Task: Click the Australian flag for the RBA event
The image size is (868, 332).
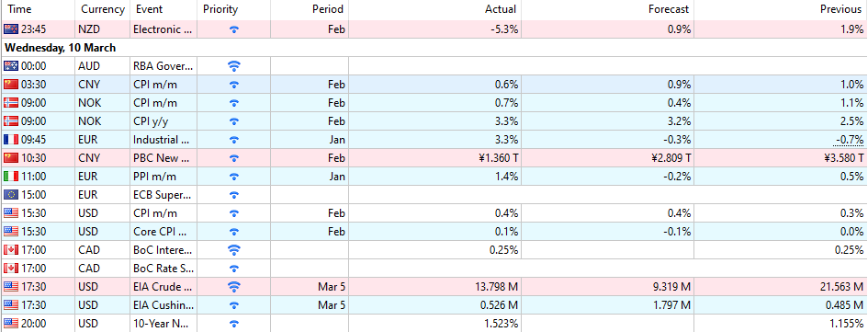Action: point(10,66)
